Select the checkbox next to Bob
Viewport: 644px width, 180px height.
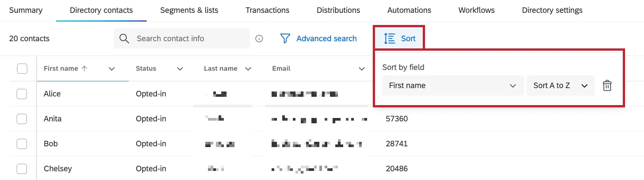22,144
